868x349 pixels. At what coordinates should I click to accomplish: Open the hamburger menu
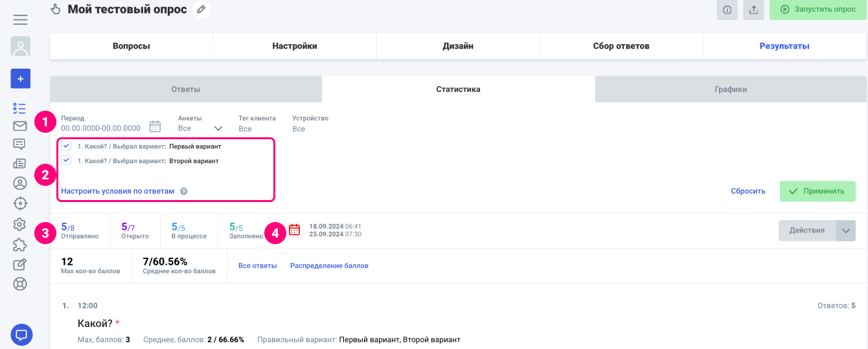click(x=21, y=19)
